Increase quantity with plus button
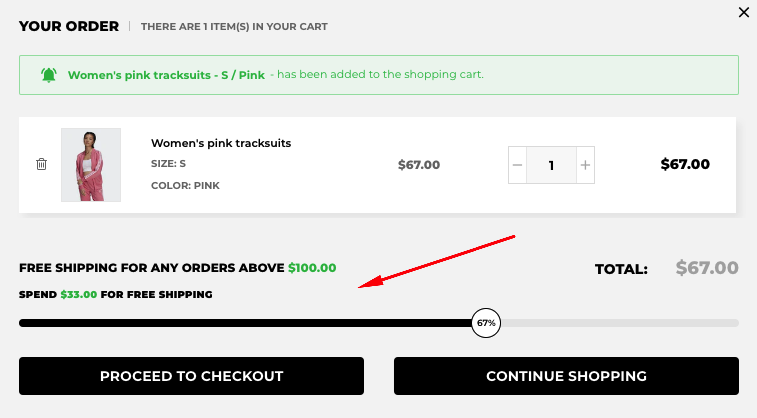757x418 pixels. coord(585,165)
